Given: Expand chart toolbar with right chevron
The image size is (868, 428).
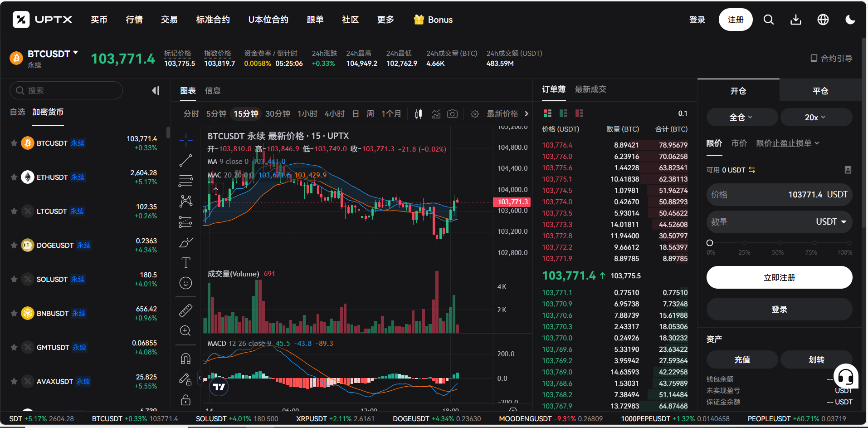Looking at the screenshot, I should (x=527, y=113).
